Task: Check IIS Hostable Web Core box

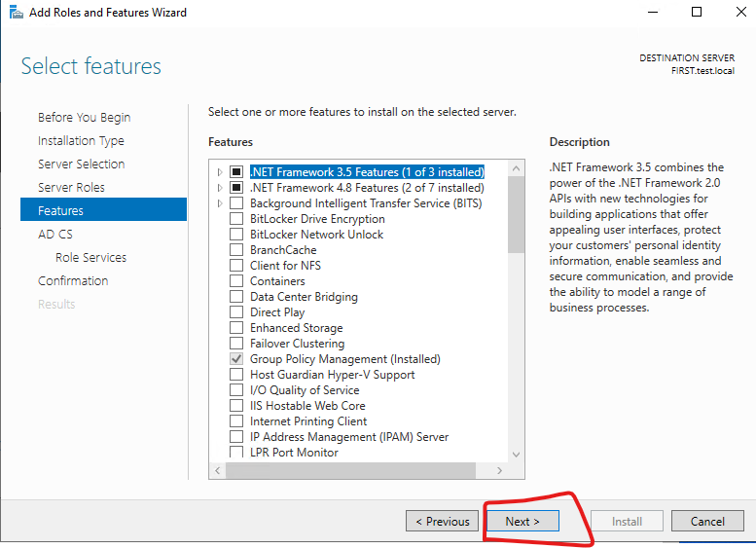Action: (236, 405)
